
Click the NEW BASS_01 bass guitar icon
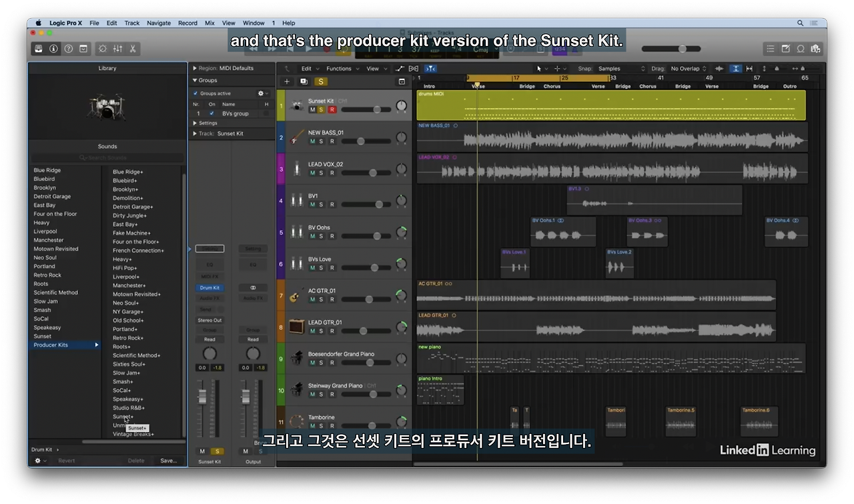(297, 137)
